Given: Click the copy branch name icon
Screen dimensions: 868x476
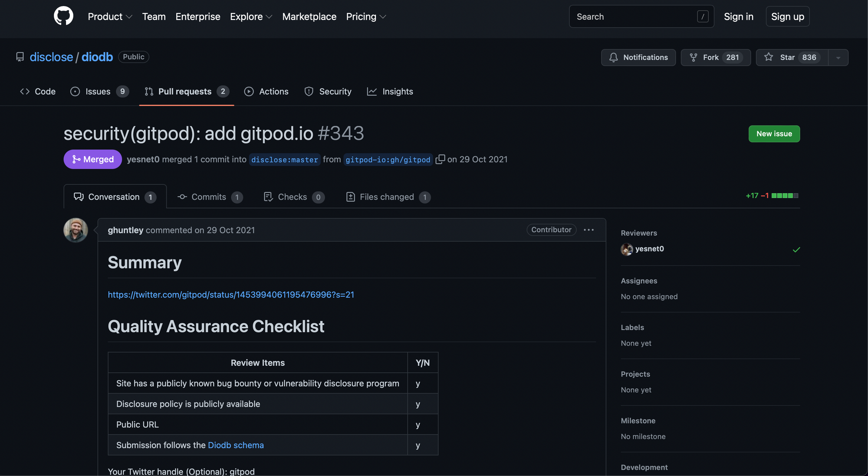Looking at the screenshot, I should click(440, 159).
